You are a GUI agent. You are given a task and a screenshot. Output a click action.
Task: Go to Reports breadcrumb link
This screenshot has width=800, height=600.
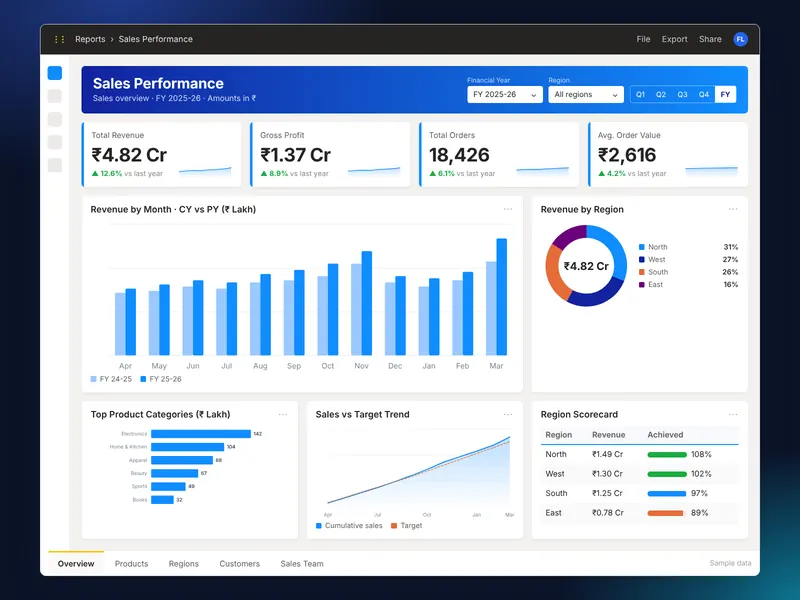[x=90, y=39]
